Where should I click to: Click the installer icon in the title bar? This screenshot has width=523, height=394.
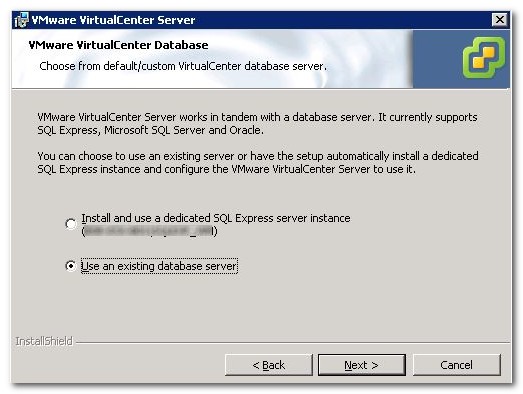point(21,20)
